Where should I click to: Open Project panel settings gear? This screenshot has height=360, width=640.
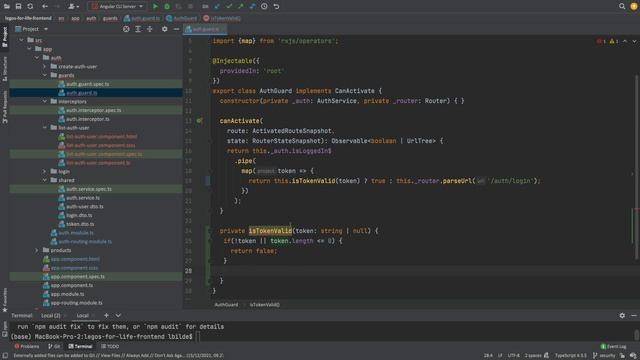tap(164, 29)
